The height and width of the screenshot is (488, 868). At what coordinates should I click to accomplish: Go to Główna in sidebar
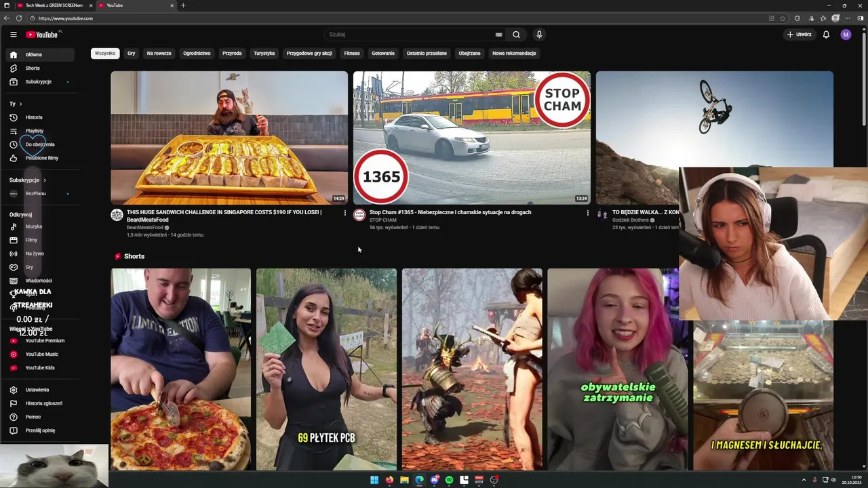[x=41, y=54]
